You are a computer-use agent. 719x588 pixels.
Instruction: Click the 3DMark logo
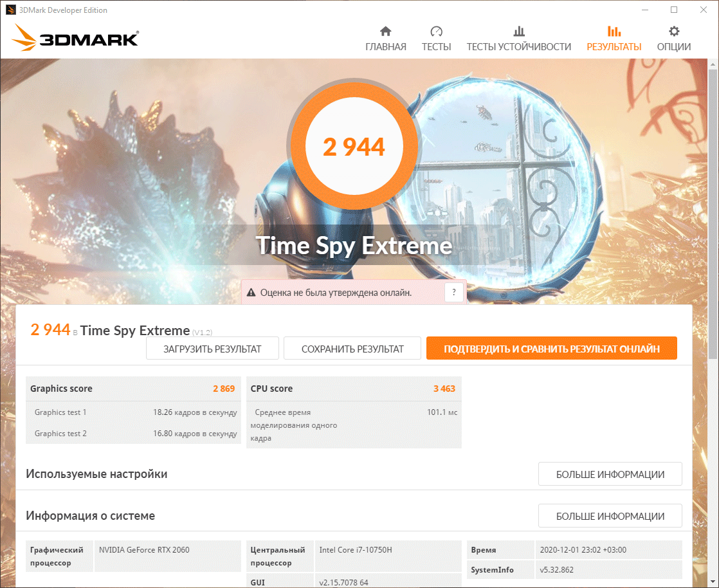(75, 37)
